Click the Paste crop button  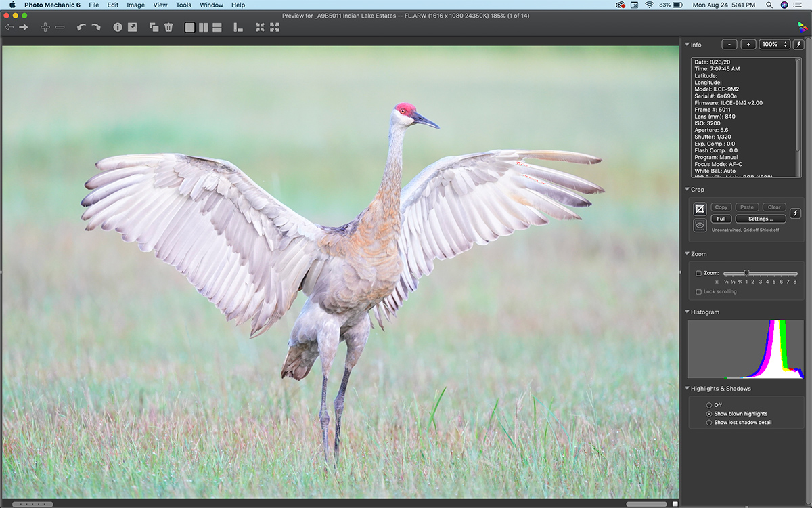point(747,207)
